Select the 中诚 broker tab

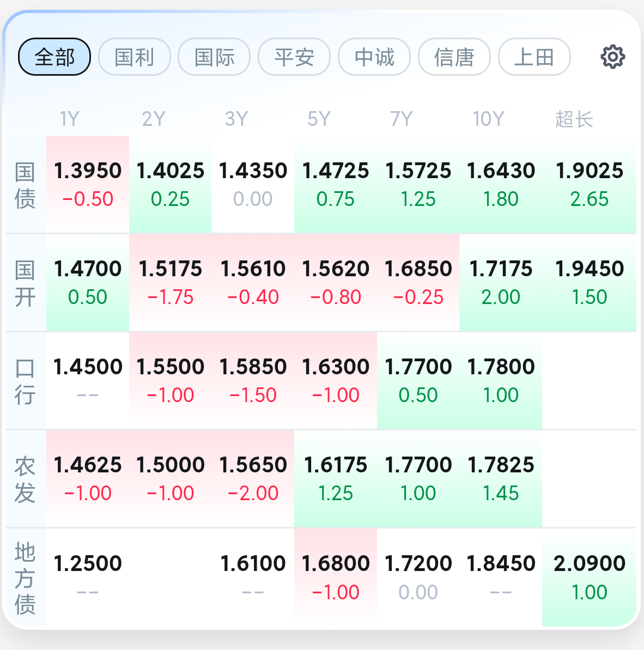point(374,57)
